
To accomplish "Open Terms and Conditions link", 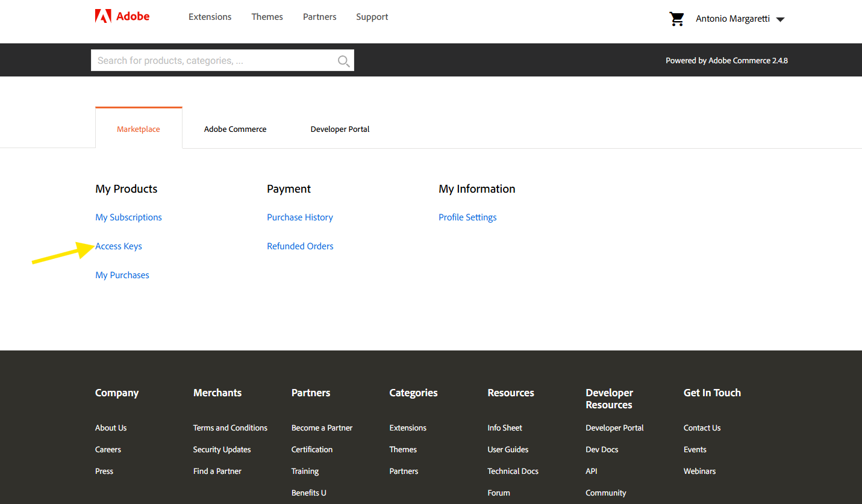I will click(230, 428).
